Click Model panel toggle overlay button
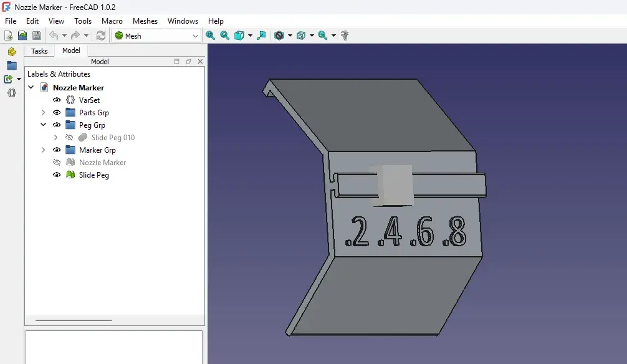Image resolution: width=627 pixels, height=364 pixels. tap(176, 61)
